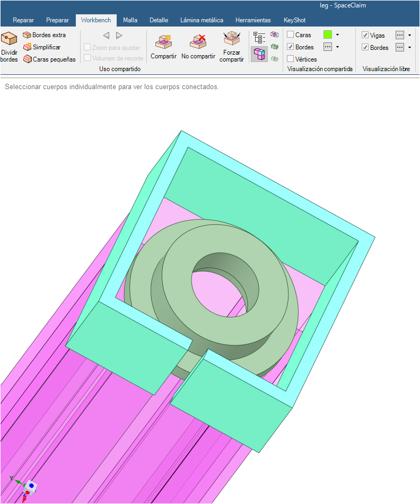The width and height of the screenshot is (420, 504).
Task: Tick the Volumen de recorte checkbox
Action: coord(87,58)
